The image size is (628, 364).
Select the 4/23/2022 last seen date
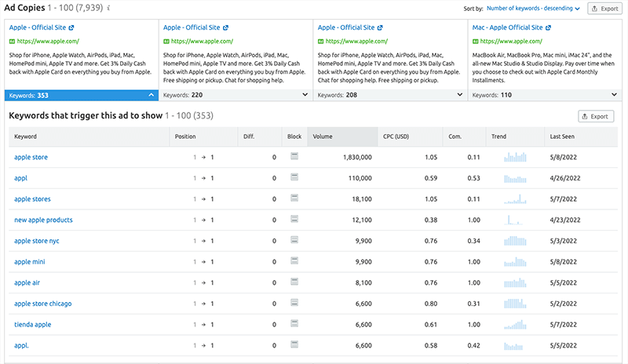pos(565,220)
